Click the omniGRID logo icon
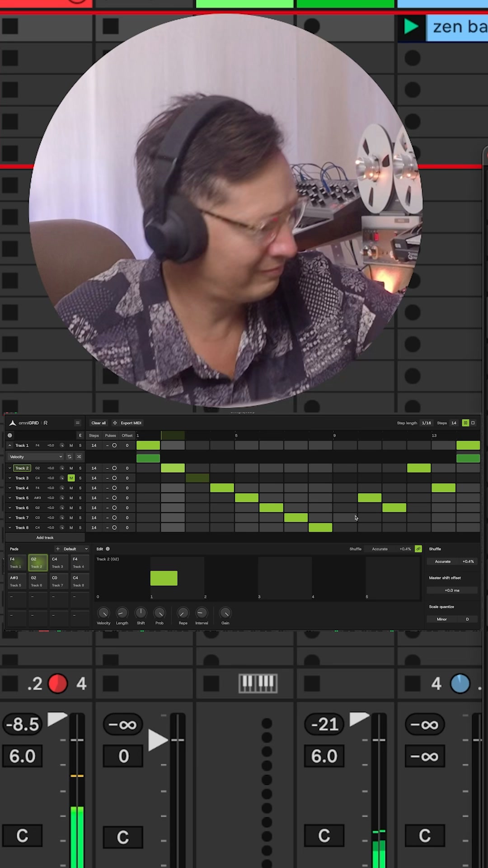 point(13,423)
